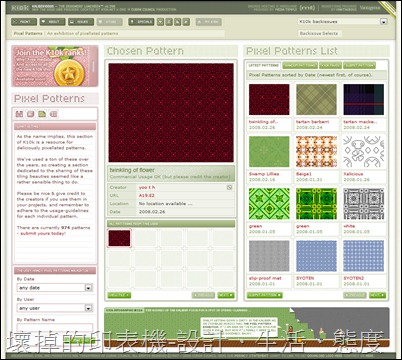402x360 pixels.
Task: Click the green Pixel Patterns toolbar icon
Action: [x=42, y=114]
